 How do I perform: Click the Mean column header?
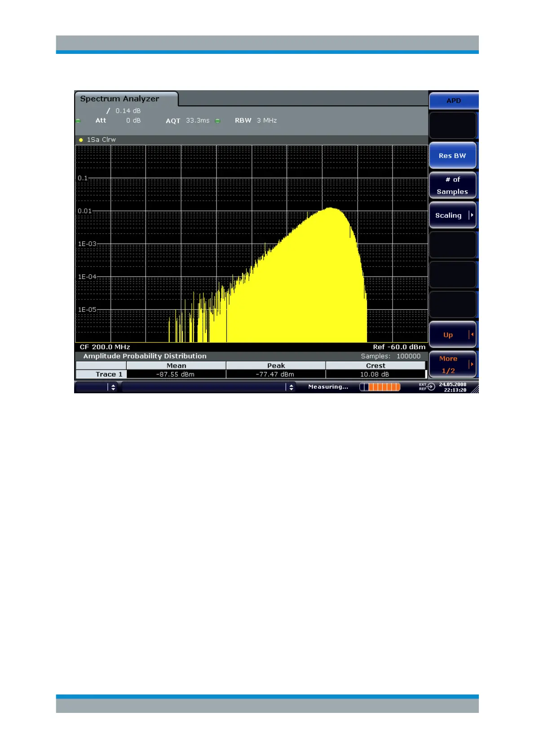coord(176,365)
